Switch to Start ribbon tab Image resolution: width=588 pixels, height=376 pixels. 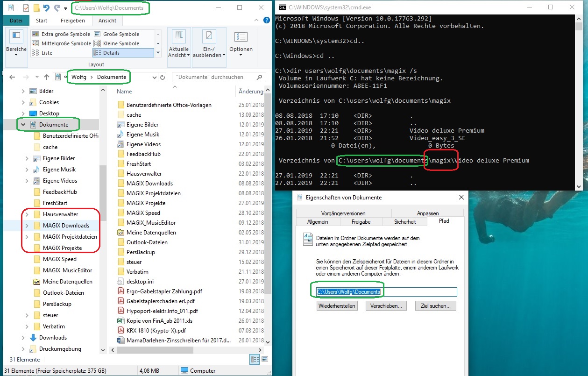coord(42,21)
